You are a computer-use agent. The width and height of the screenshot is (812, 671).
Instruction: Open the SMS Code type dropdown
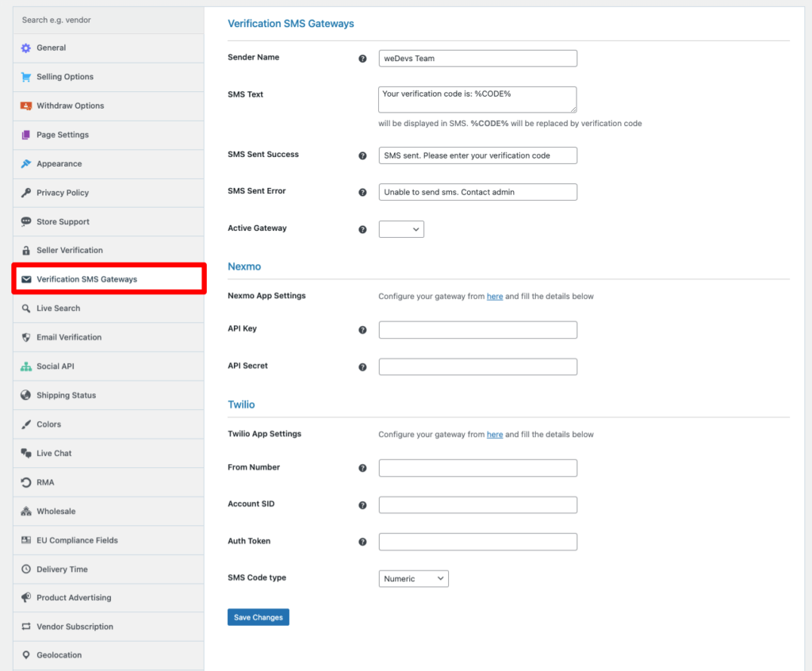click(x=413, y=579)
